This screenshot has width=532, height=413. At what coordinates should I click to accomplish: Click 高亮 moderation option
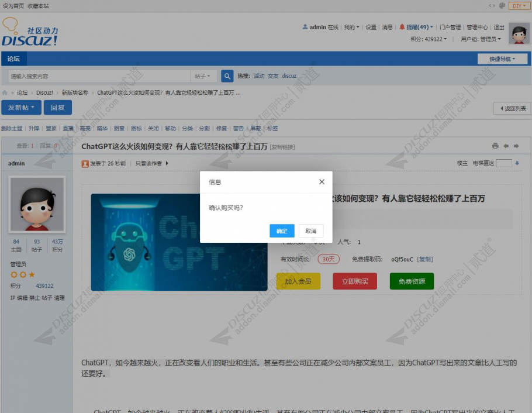85,128
